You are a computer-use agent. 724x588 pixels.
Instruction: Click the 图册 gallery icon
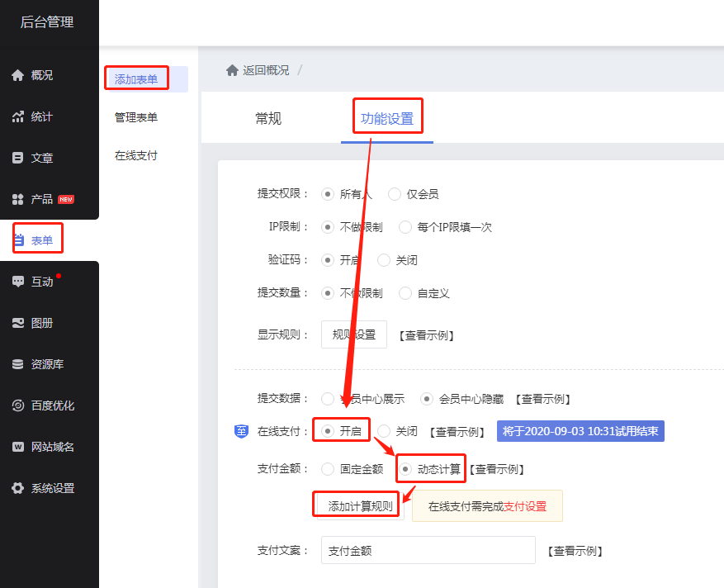click(17, 323)
